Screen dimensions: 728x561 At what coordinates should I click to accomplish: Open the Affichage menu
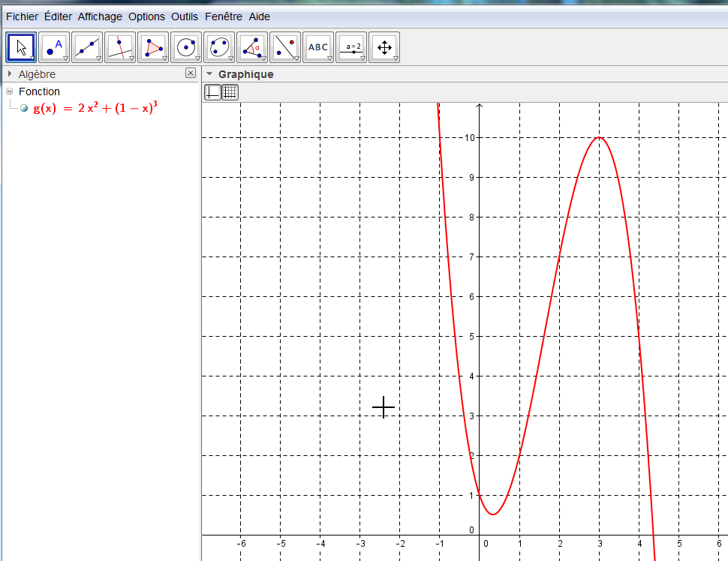pos(100,16)
